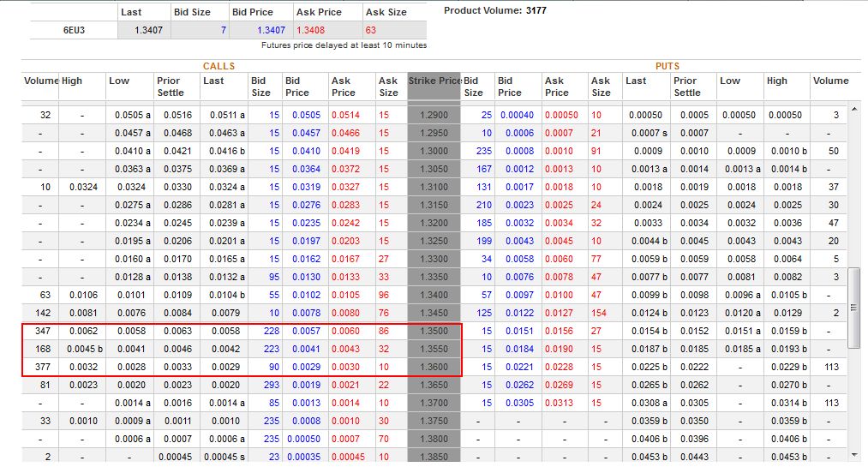868x473 pixels.
Task: Click the scrollbar down arrow
Action: [x=853, y=454]
